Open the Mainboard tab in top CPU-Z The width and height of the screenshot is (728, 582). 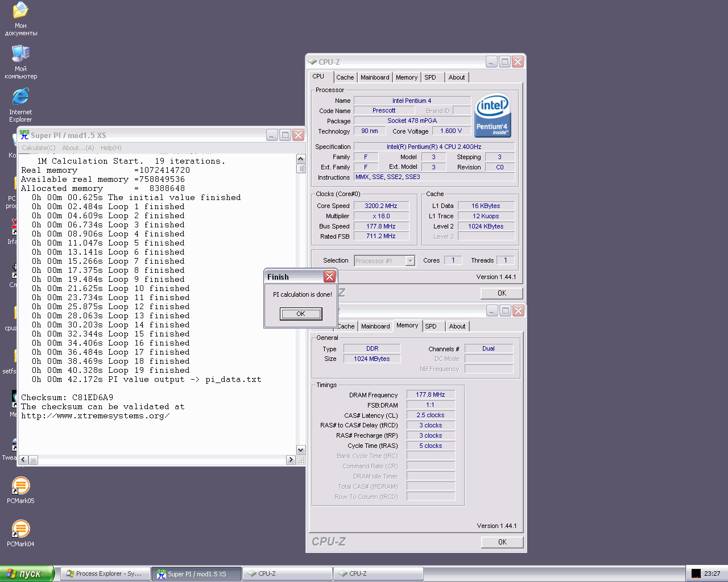tap(375, 77)
